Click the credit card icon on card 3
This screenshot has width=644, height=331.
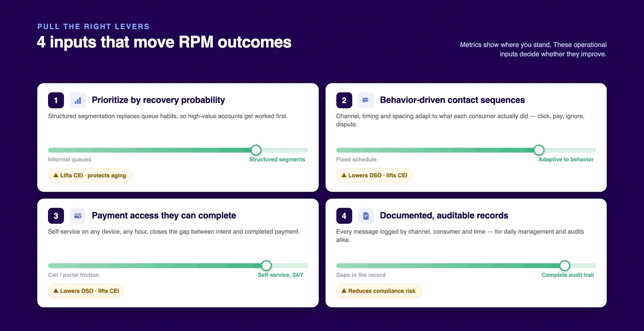coord(78,216)
